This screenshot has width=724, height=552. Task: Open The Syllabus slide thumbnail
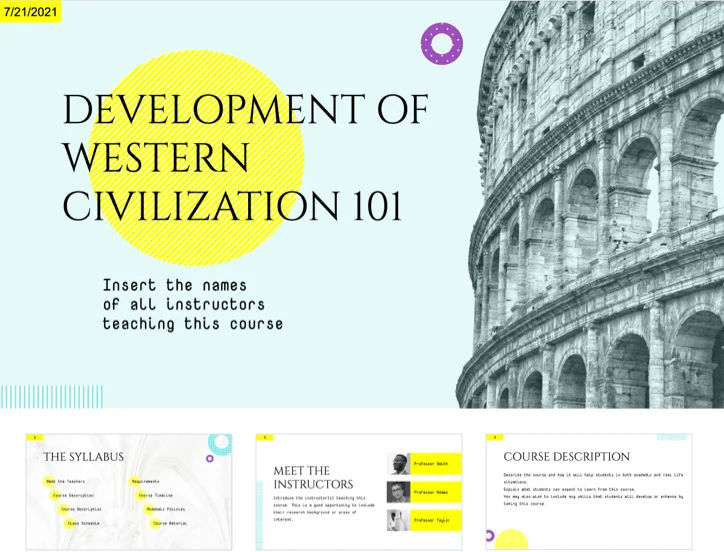pos(129,491)
